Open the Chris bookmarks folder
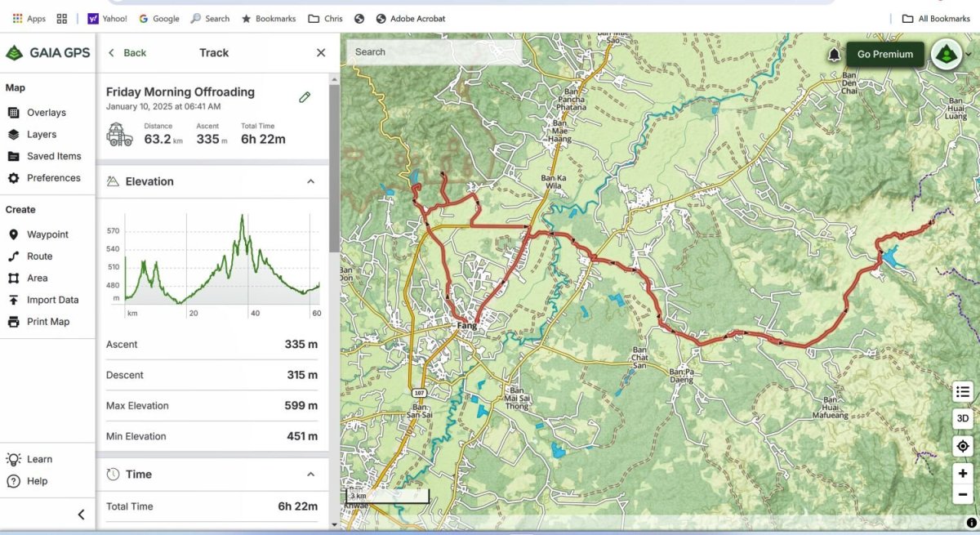 (x=326, y=18)
